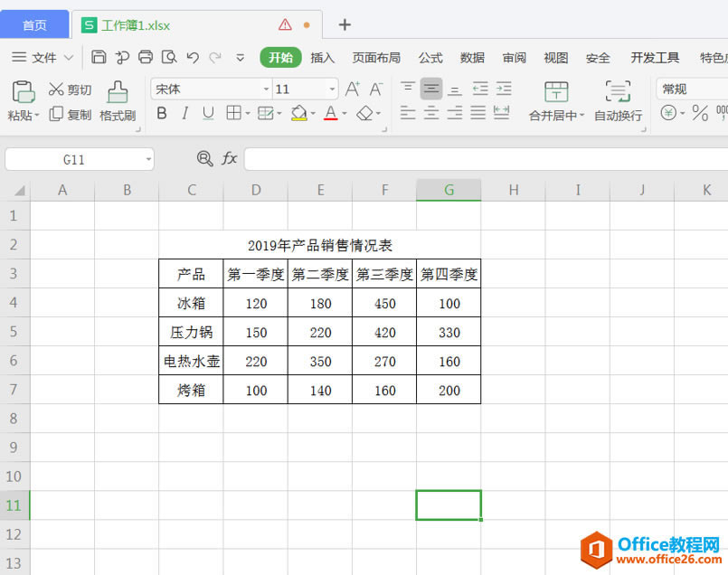Apply cell borders icon
The width and height of the screenshot is (728, 575).
click(x=233, y=112)
